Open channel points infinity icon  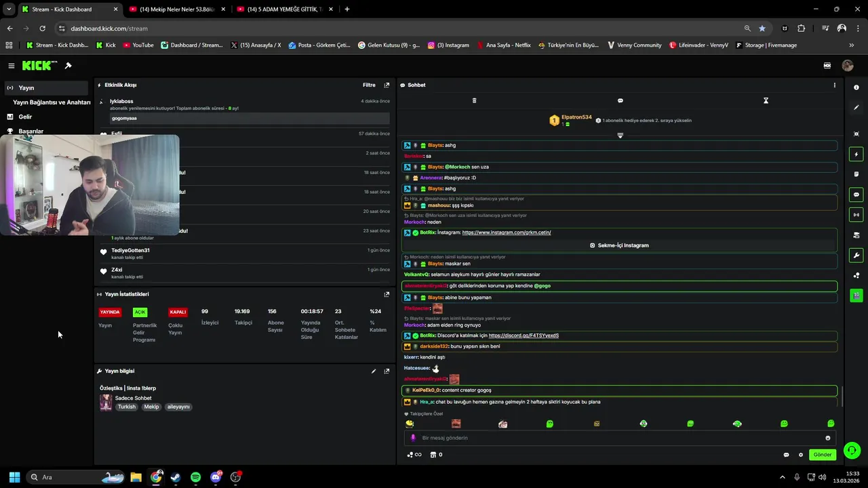point(414,455)
